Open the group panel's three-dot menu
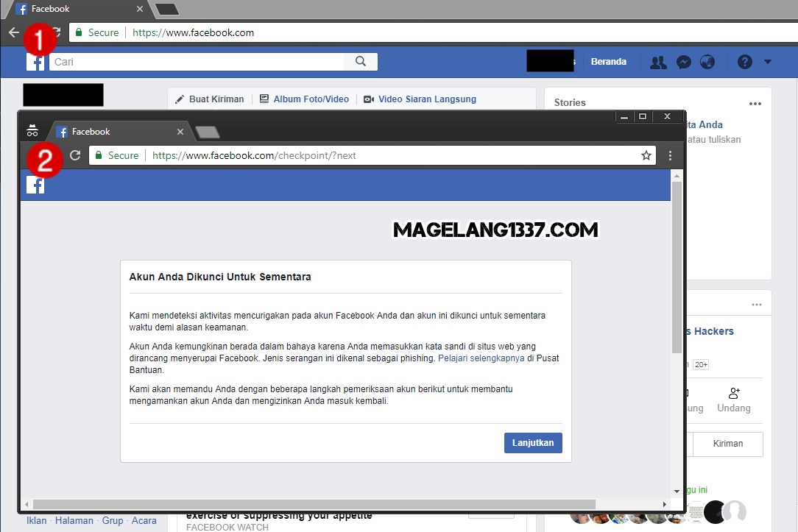The image size is (798, 532). click(756, 304)
